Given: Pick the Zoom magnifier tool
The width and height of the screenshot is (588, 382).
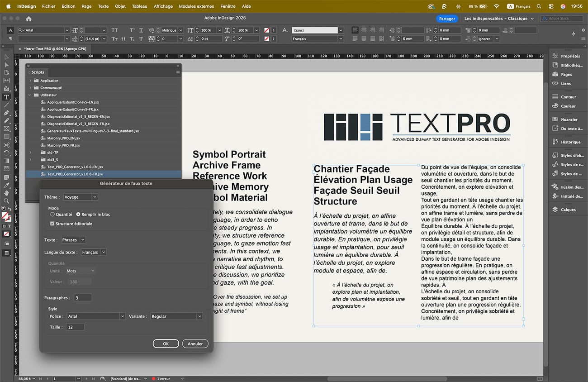Looking at the screenshot, I should click(x=6, y=201).
